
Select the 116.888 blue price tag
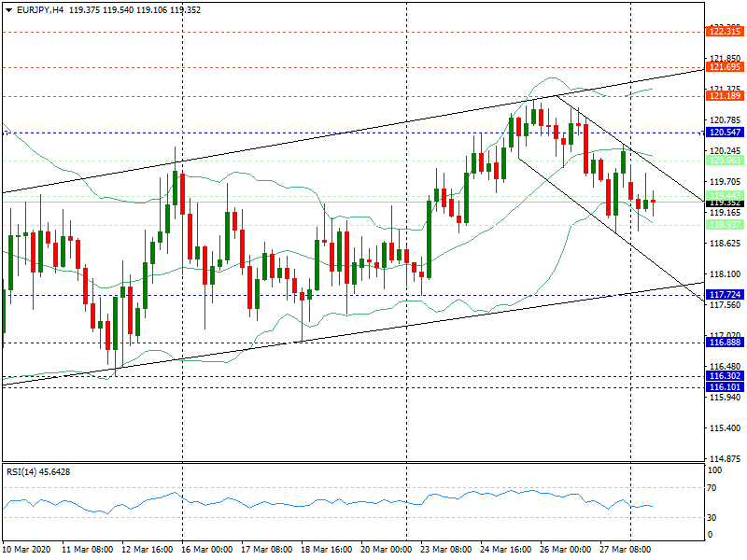[725, 343]
